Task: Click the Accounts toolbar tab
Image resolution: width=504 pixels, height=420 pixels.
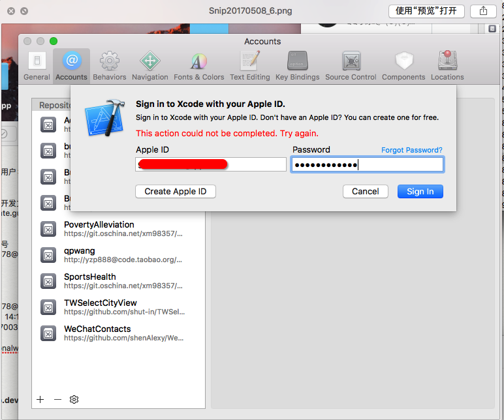Action: pyautogui.click(x=71, y=66)
